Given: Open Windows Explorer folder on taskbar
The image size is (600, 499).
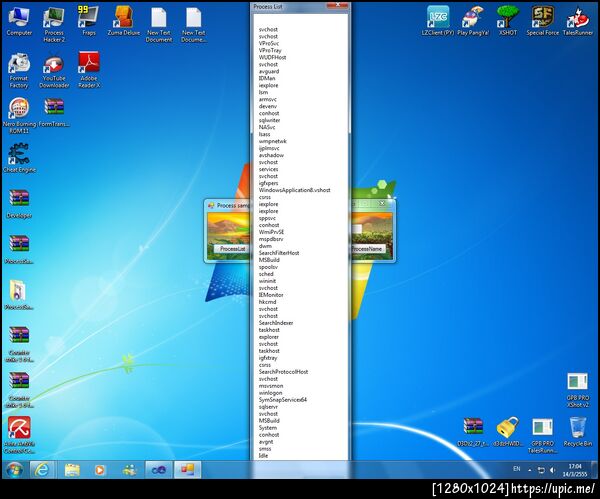Looking at the screenshot, I should pyautogui.click(x=72, y=470).
